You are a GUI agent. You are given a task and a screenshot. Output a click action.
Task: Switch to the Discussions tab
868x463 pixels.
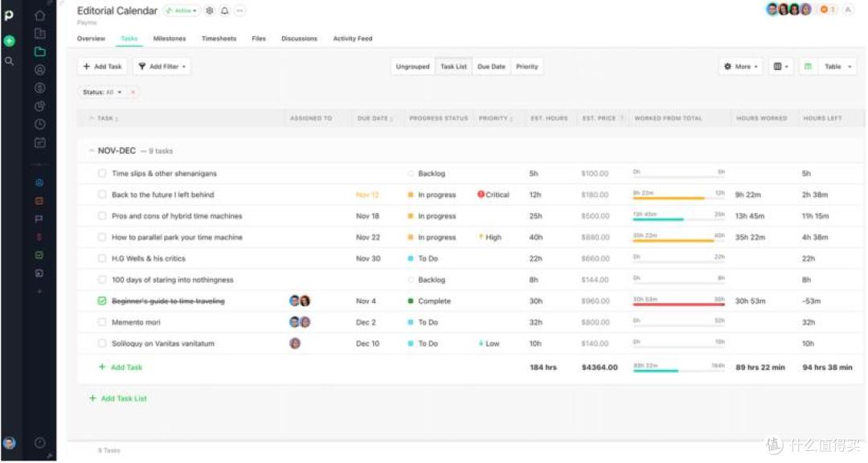(300, 39)
